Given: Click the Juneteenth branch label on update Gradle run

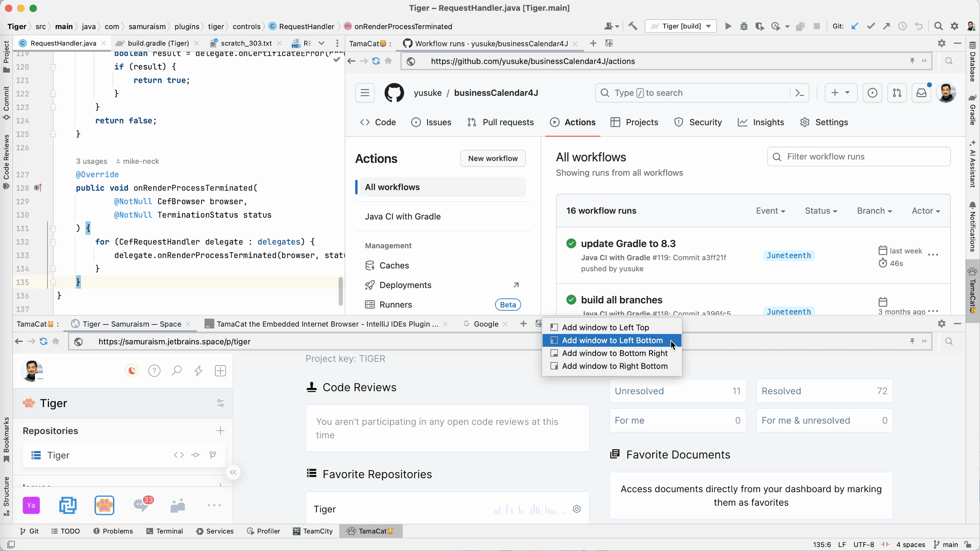Looking at the screenshot, I should pyautogui.click(x=789, y=256).
